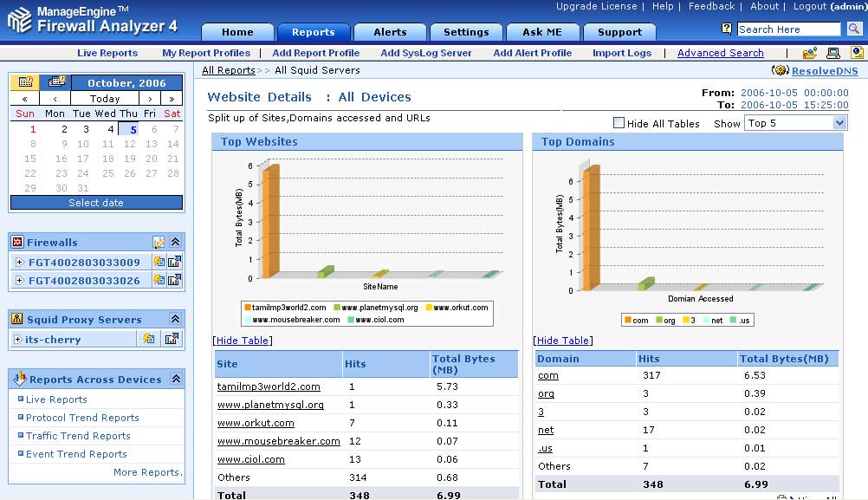Screen dimensions: 868x500
Task: Expand the its-cherry proxy server node
Action: [x=18, y=339]
